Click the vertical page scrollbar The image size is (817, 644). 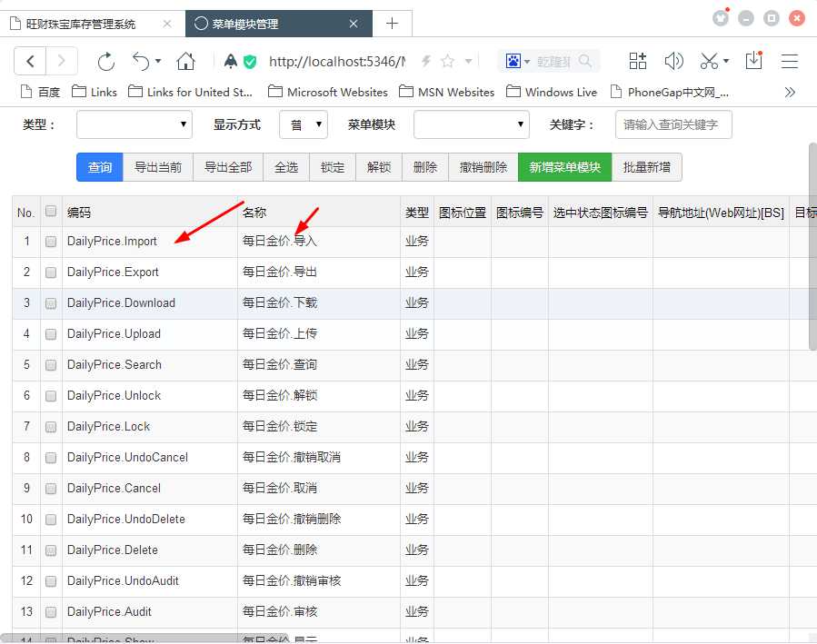pyautogui.click(x=812, y=247)
